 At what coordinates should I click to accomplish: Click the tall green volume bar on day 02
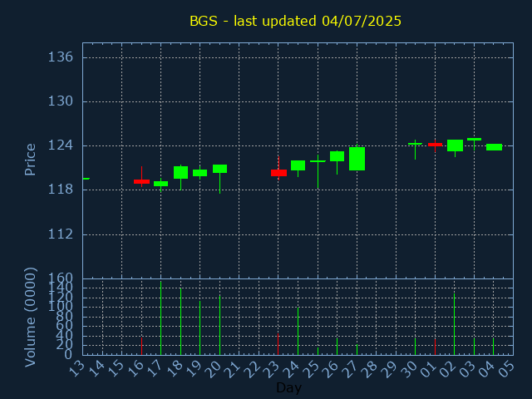click(x=455, y=324)
